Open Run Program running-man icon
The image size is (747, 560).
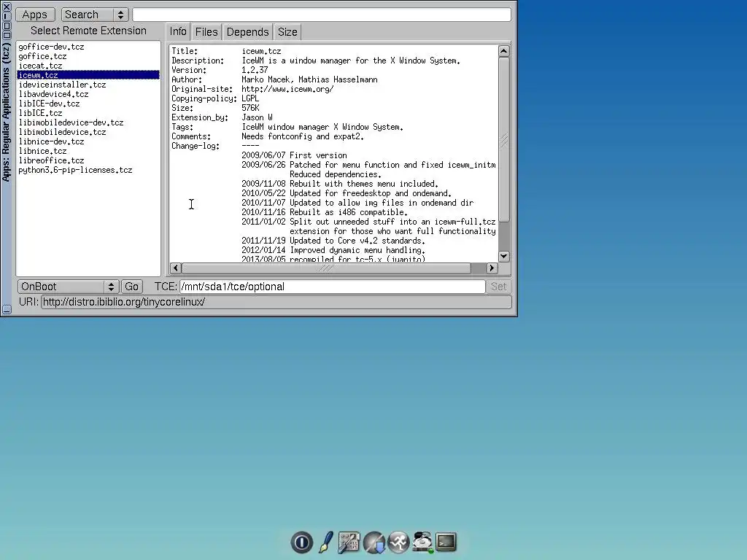(x=398, y=542)
